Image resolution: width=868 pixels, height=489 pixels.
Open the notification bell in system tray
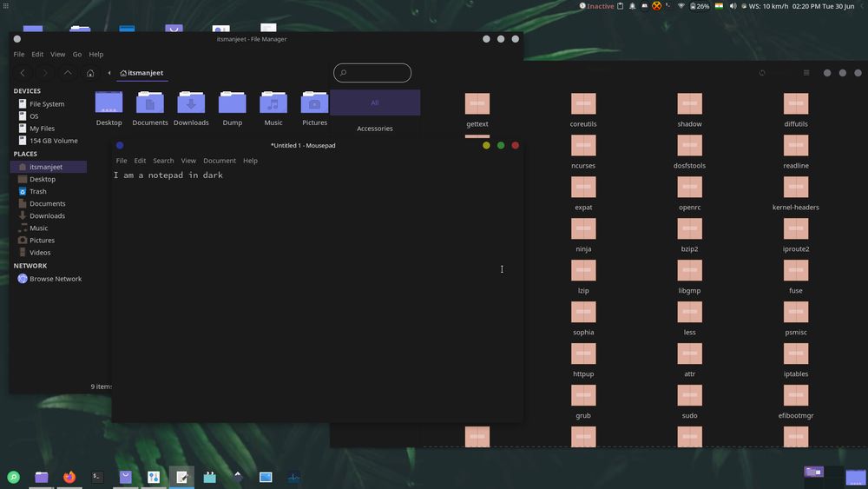(632, 6)
